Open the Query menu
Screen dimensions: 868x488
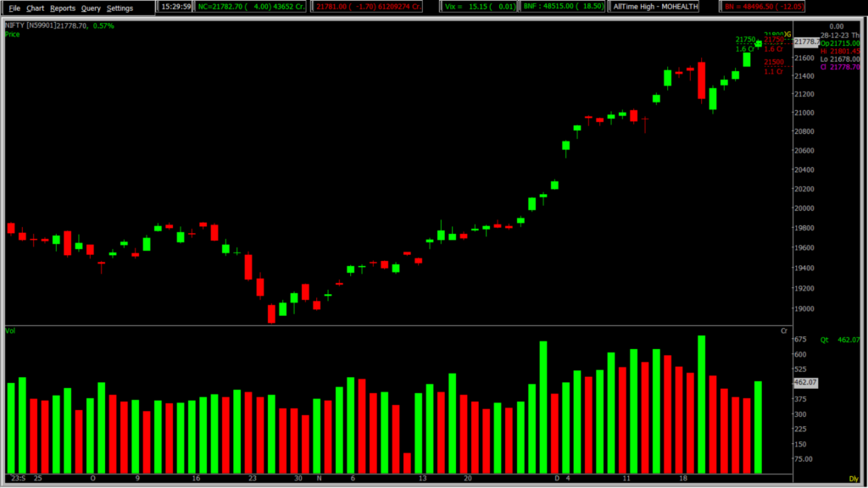click(x=91, y=8)
